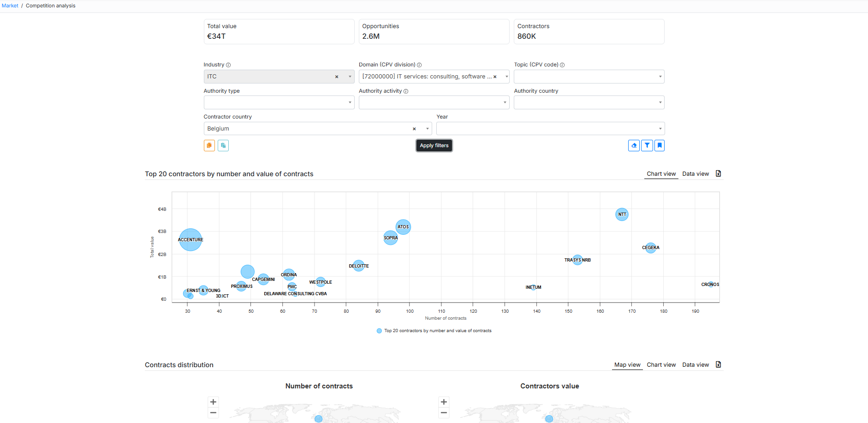Click the CEGEKA bubble in chart
868x423 pixels.
click(x=650, y=248)
